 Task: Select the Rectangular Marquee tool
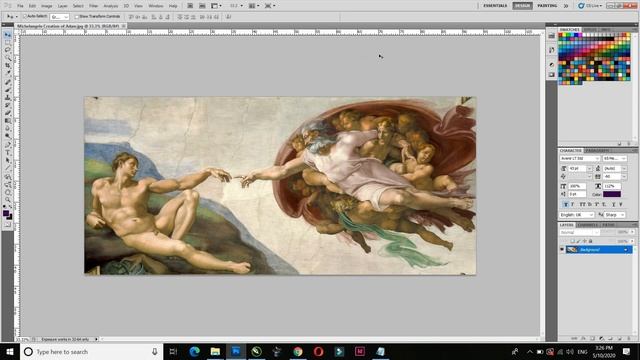point(8,42)
